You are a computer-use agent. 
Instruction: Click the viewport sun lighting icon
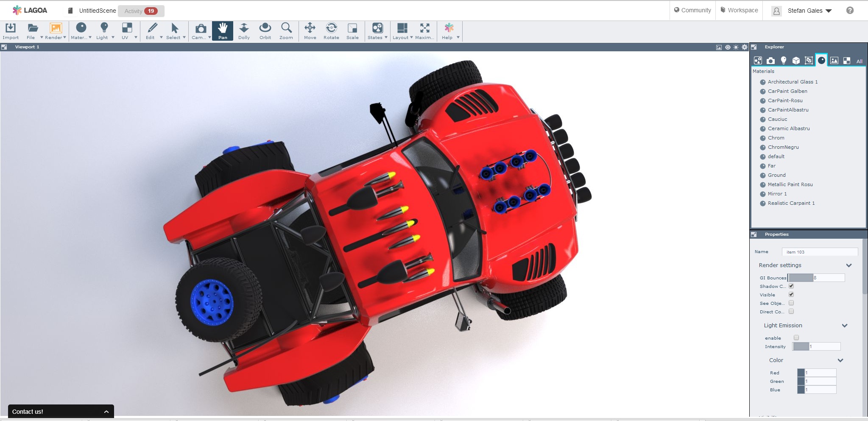736,47
